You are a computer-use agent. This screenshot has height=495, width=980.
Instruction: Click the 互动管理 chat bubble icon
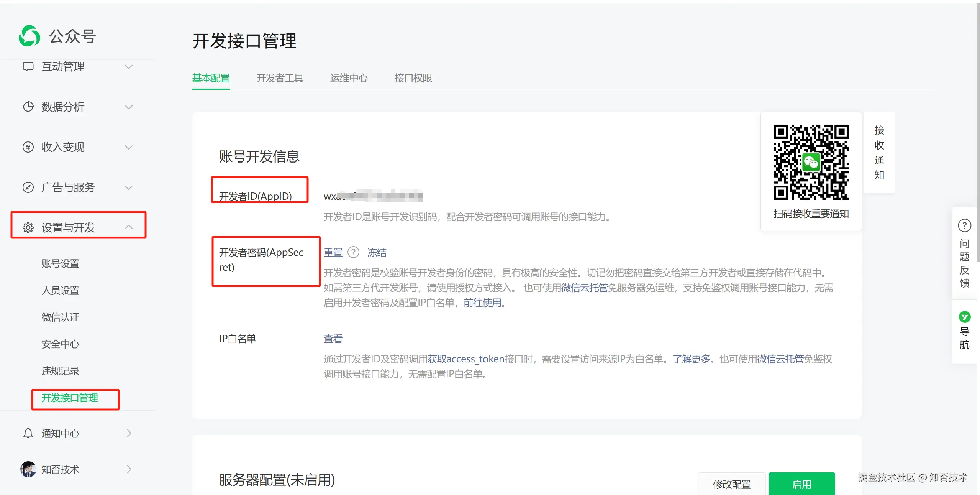tap(28, 67)
